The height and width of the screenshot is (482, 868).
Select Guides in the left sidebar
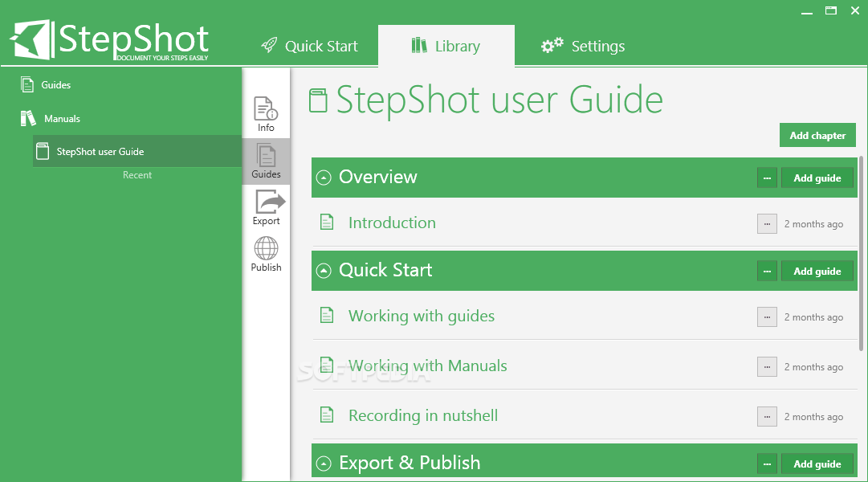(56, 85)
